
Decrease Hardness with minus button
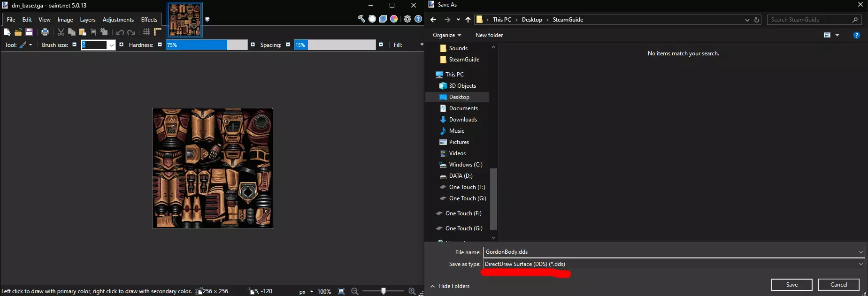point(160,45)
